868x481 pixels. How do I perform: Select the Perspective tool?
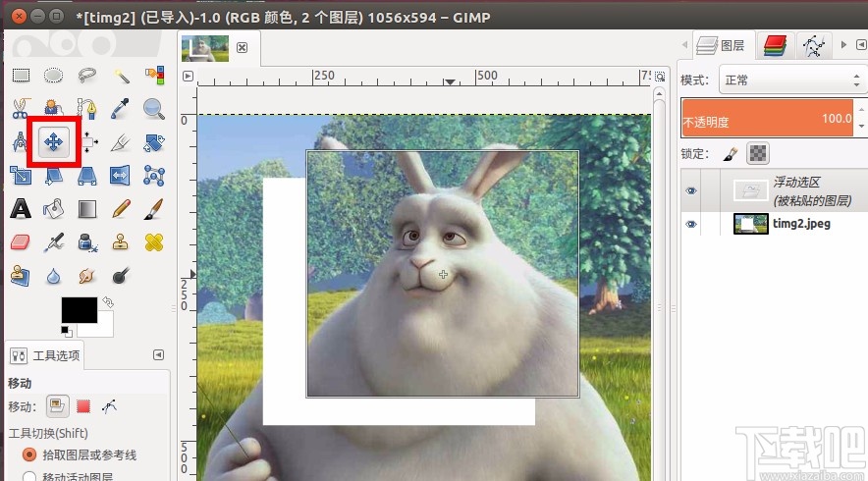[x=87, y=176]
